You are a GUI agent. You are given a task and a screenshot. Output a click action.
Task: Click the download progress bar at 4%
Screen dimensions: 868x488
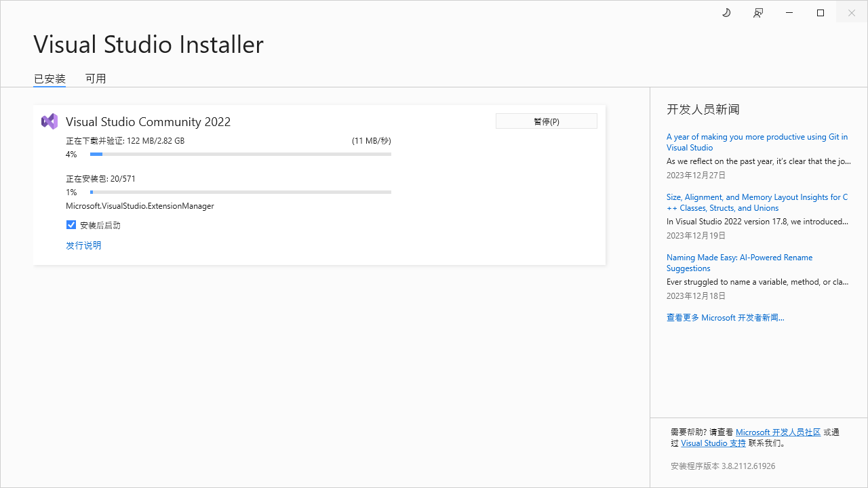point(241,155)
